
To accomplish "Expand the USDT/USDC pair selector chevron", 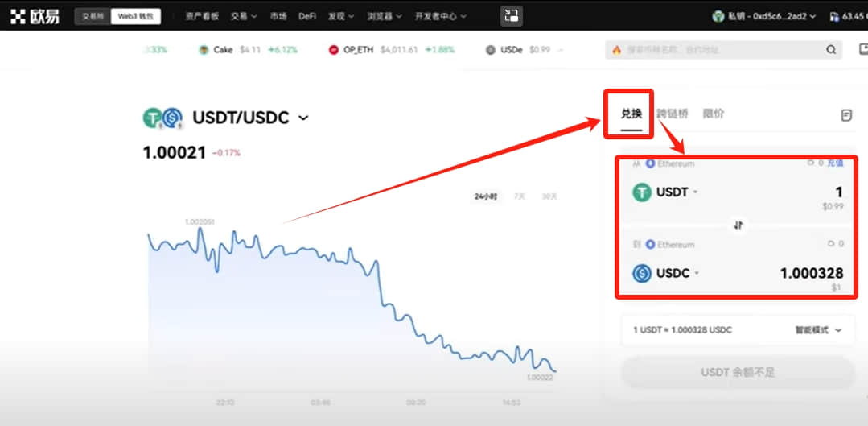I will (303, 118).
